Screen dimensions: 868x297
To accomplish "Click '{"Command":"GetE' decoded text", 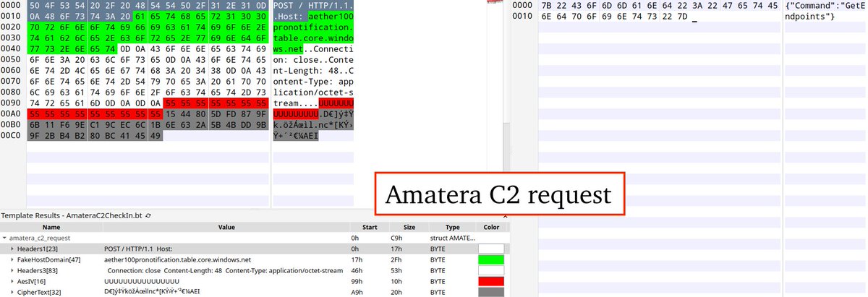I will tap(825, 4).
